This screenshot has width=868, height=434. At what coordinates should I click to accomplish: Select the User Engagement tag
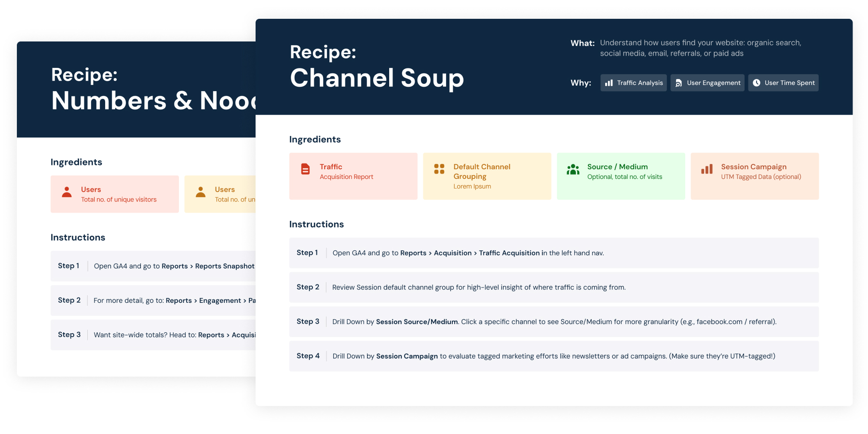[707, 83]
